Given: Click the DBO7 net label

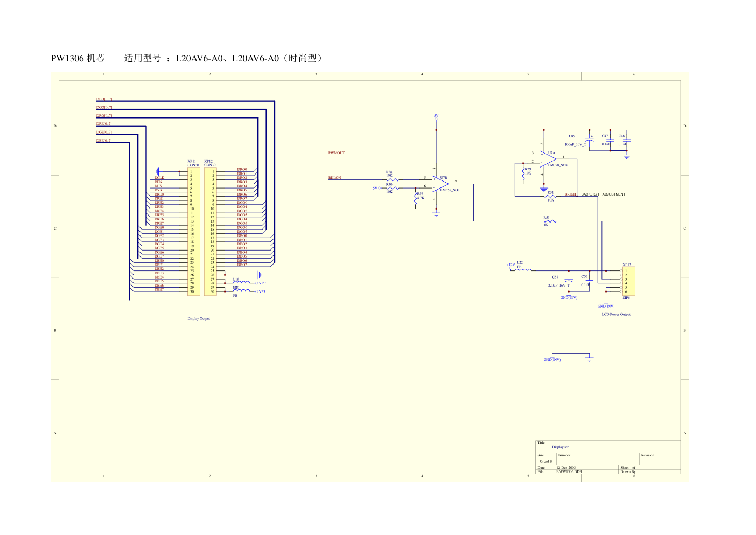Looking at the screenshot, I should click(242, 265).
